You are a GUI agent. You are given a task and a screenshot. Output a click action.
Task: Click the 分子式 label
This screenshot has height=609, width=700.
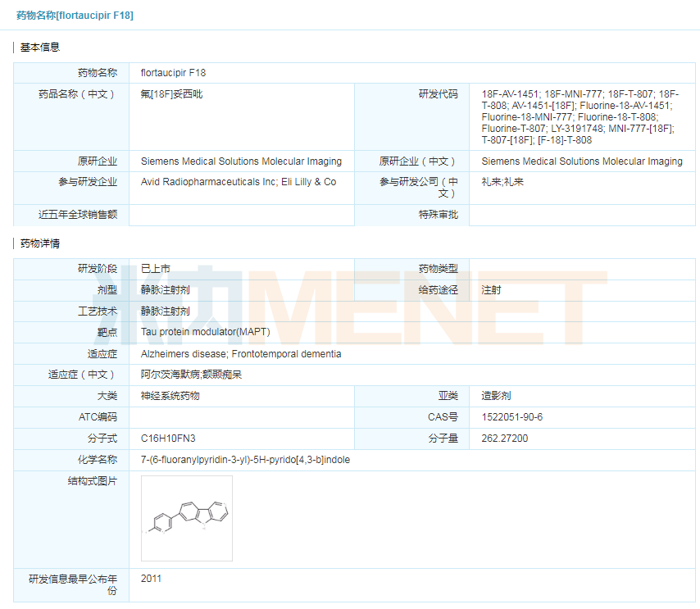[102, 439]
